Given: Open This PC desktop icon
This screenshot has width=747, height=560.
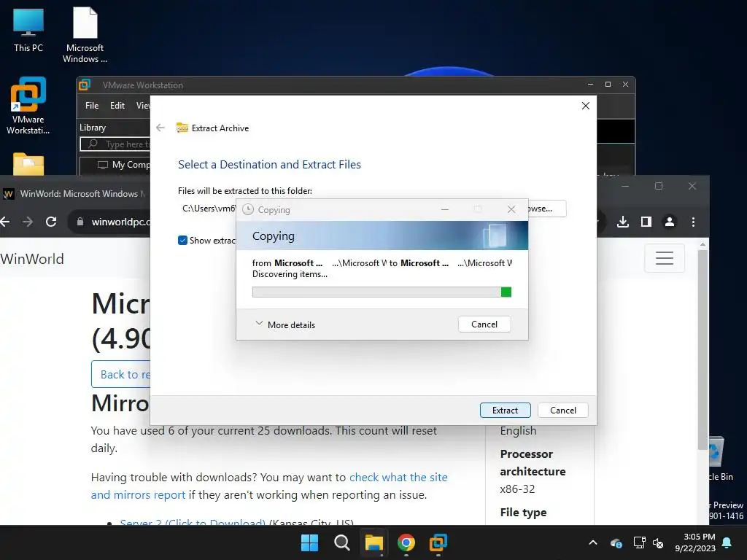Looking at the screenshot, I should 28,30.
